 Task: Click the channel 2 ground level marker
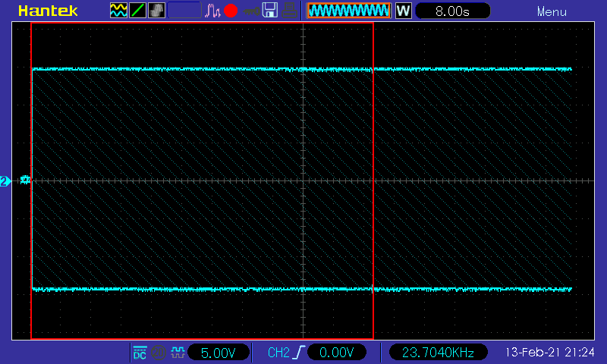(5, 181)
